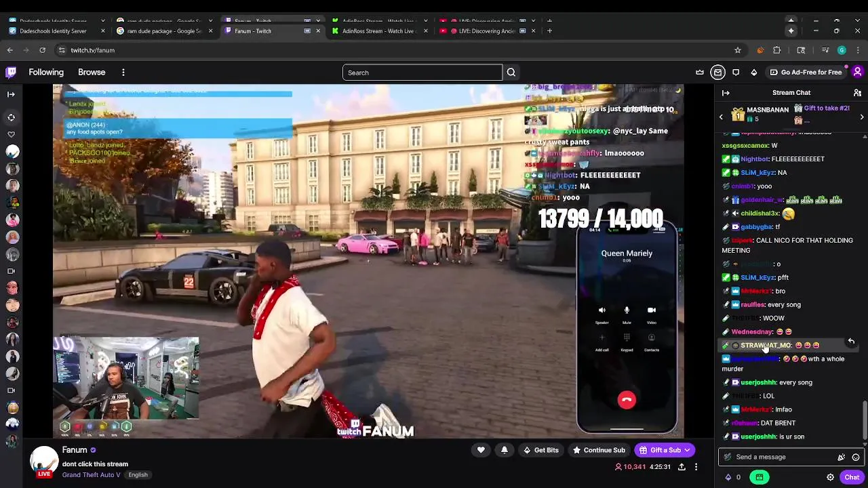Open the browser media controls icon
Viewport: 868px width, 488px height.
(825, 50)
